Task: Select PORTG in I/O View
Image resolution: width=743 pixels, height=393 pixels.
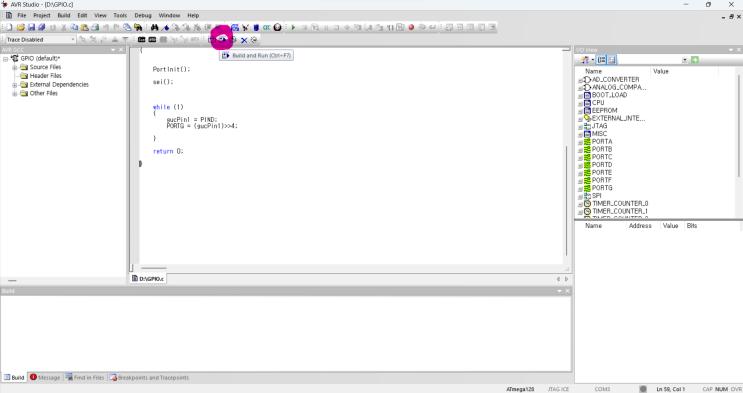Action: coord(602,188)
